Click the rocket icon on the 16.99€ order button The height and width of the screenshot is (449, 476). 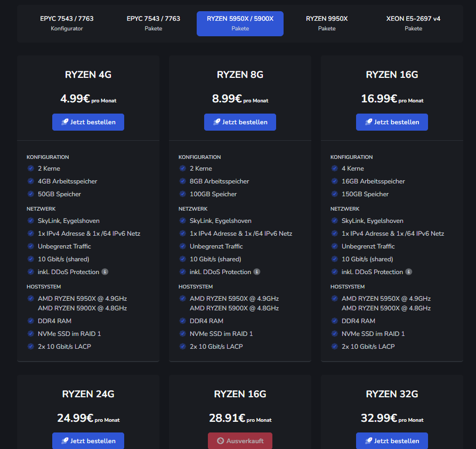pyautogui.click(x=368, y=122)
